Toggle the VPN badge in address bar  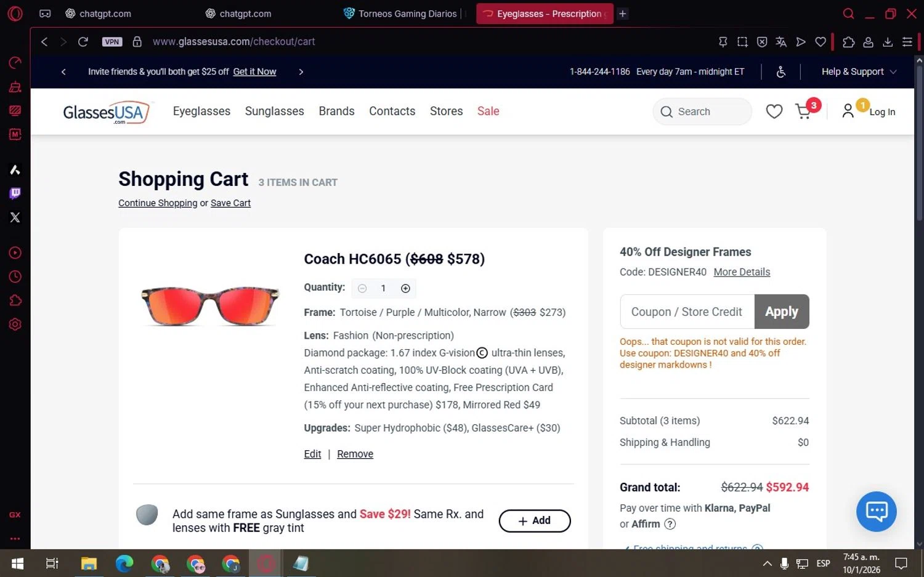(x=112, y=42)
